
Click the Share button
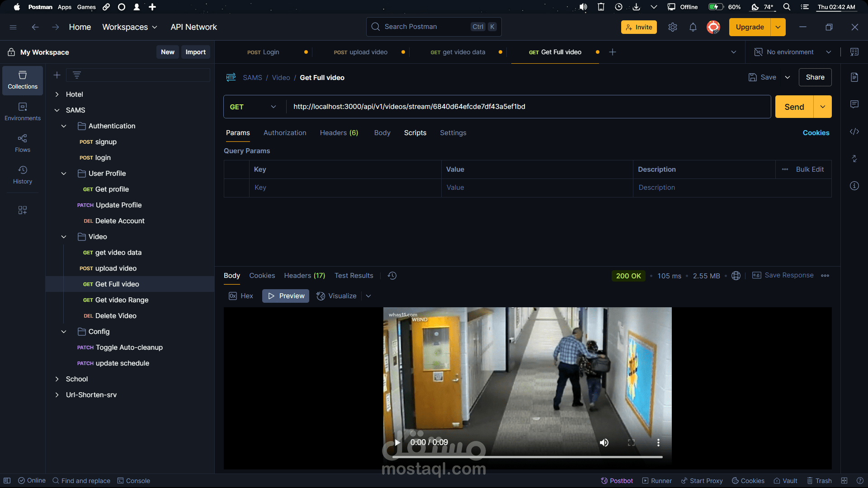pyautogui.click(x=815, y=77)
